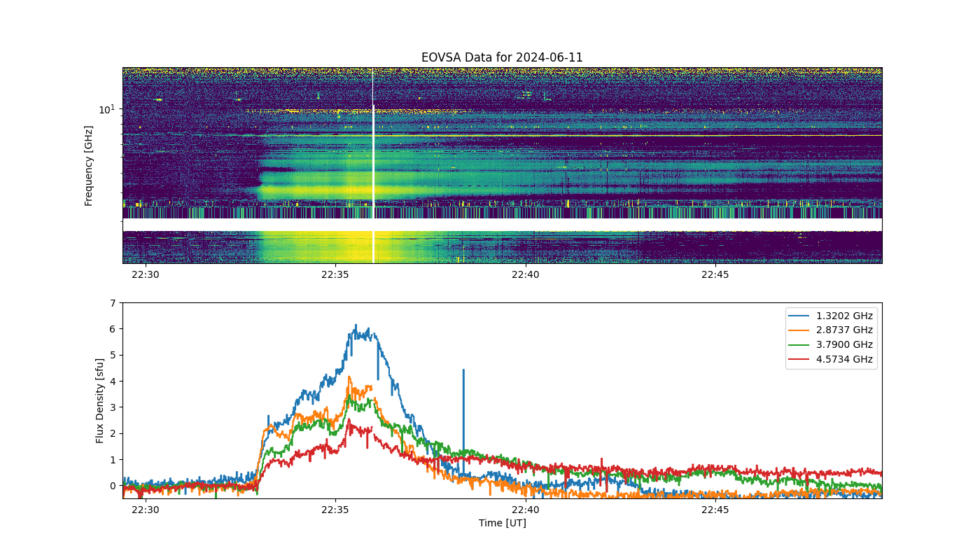Select the 2.8737 GHz legend label
This screenshot has height=560, width=980.
pyautogui.click(x=845, y=330)
